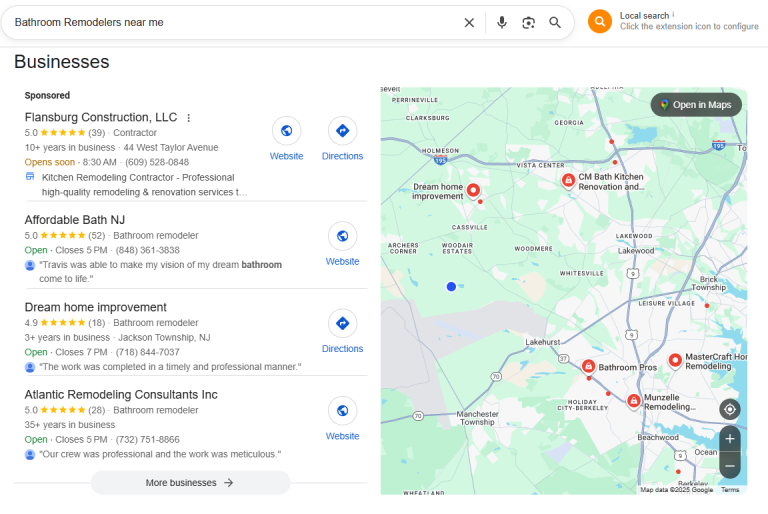Clear the search box text

point(469,22)
